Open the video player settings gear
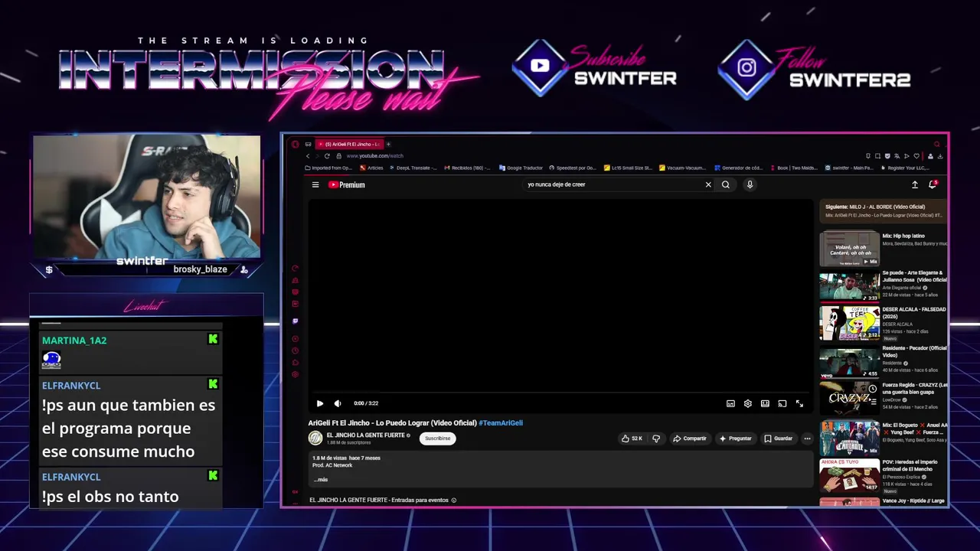 [748, 403]
